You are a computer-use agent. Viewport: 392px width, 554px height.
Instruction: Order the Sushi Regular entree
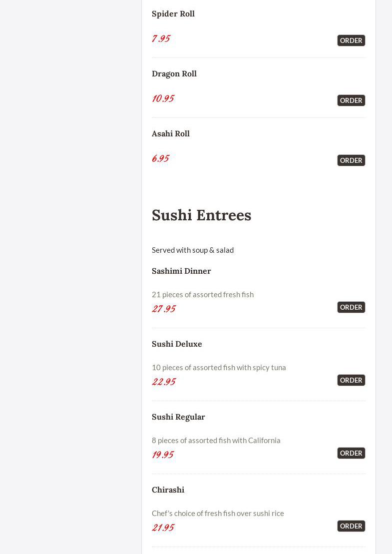point(351,453)
